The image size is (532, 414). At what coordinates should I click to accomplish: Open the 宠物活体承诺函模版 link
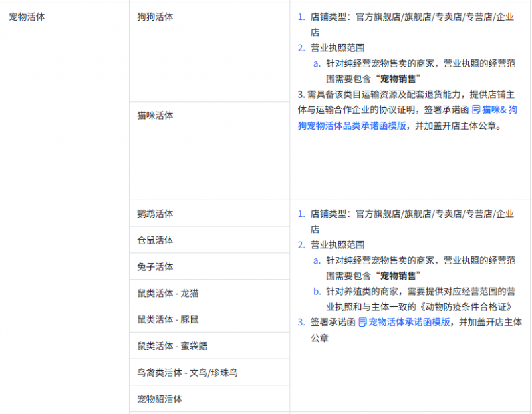click(409, 322)
